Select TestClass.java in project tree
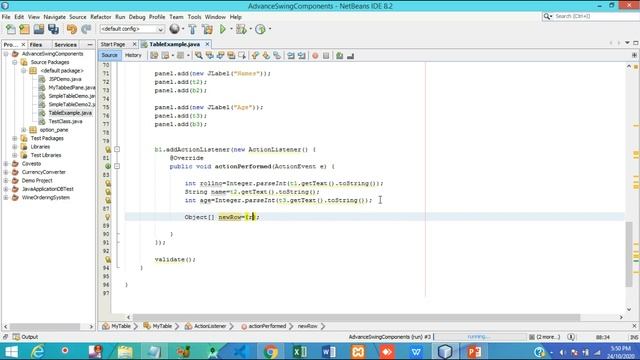 click(65, 121)
